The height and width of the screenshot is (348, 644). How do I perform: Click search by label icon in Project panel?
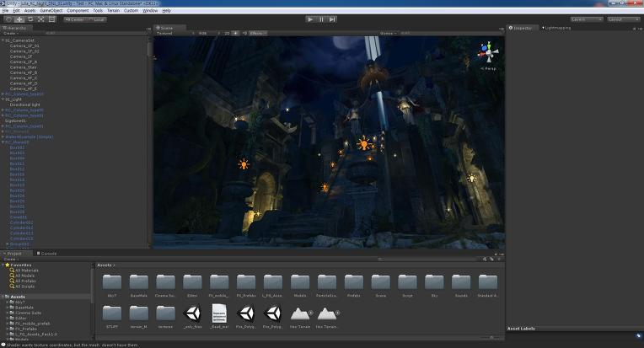[x=491, y=259]
